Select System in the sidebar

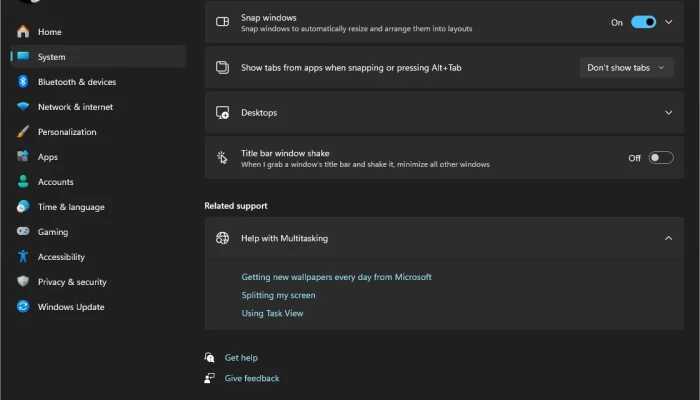pos(98,57)
